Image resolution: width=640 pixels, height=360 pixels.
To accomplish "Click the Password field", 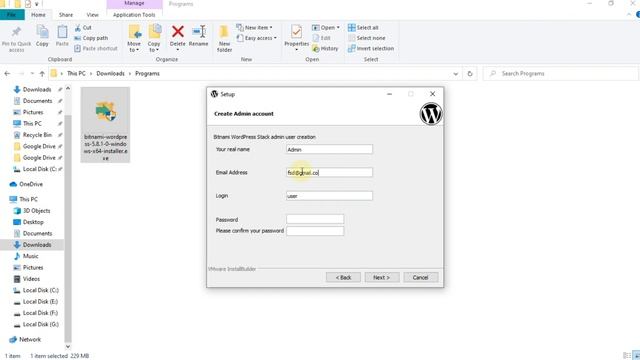I will pyautogui.click(x=315, y=219).
